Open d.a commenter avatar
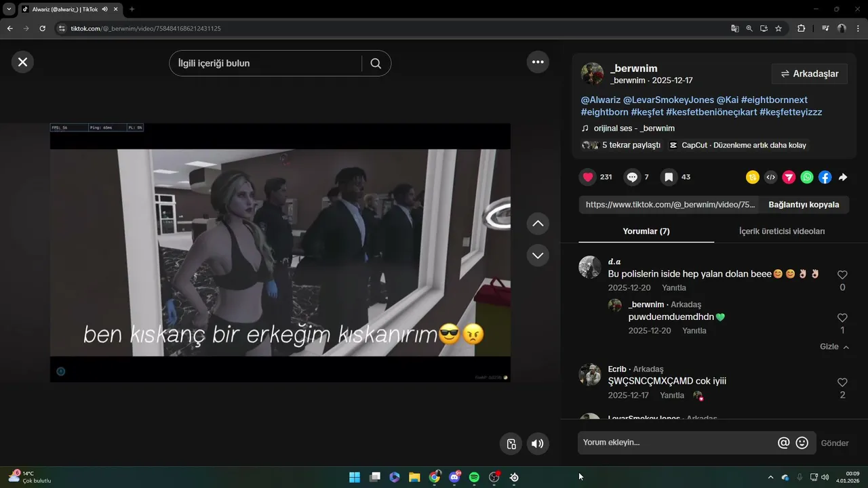The width and height of the screenshot is (868, 488). [590, 267]
